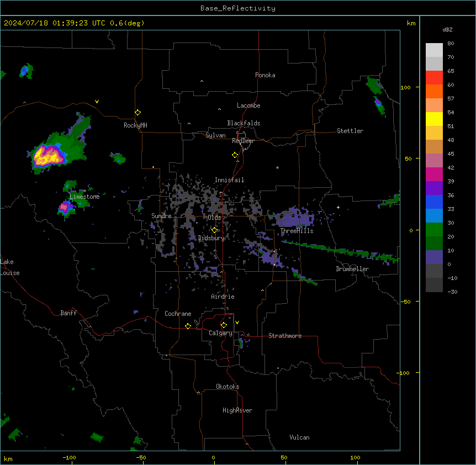
Task: Select the Airdrie label
Action: coord(223,297)
